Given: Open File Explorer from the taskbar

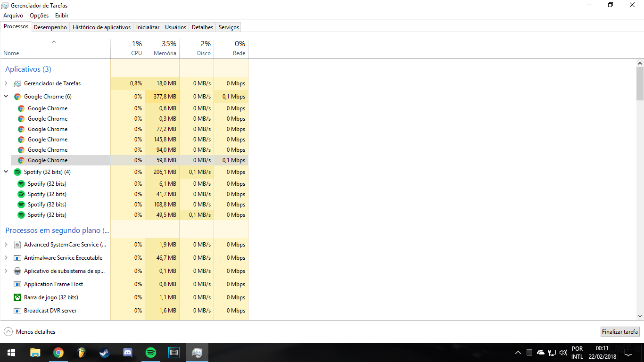Looking at the screenshot, I should [35, 353].
